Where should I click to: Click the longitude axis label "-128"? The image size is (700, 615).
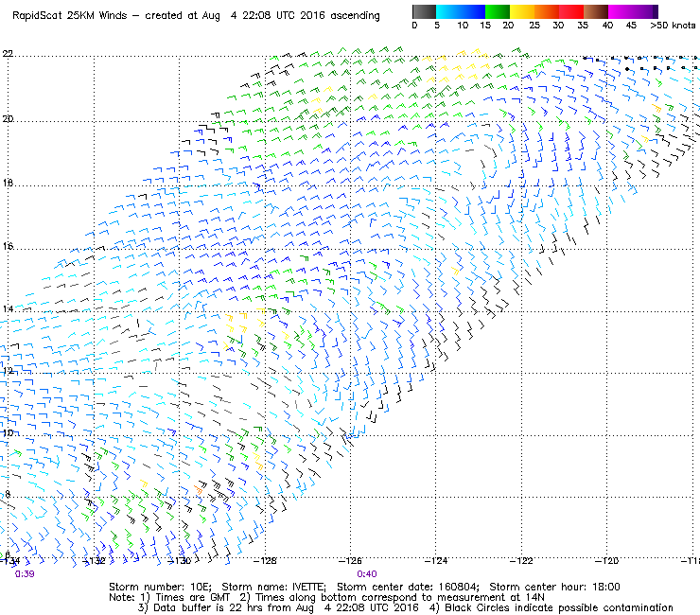click(265, 561)
